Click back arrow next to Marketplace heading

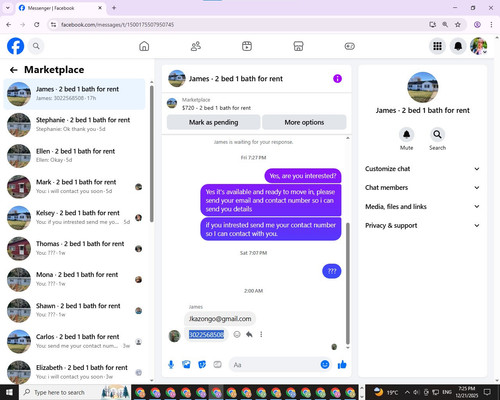tap(13, 70)
